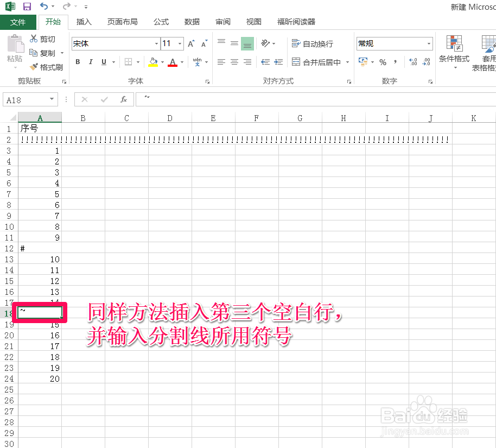496x448 pixels.
Task: Apply bold formatting with the B icon
Action: point(78,61)
